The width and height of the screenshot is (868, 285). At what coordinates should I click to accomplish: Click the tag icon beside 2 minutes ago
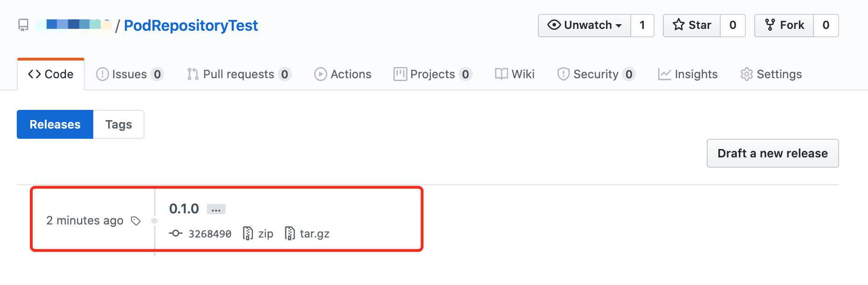(136, 221)
